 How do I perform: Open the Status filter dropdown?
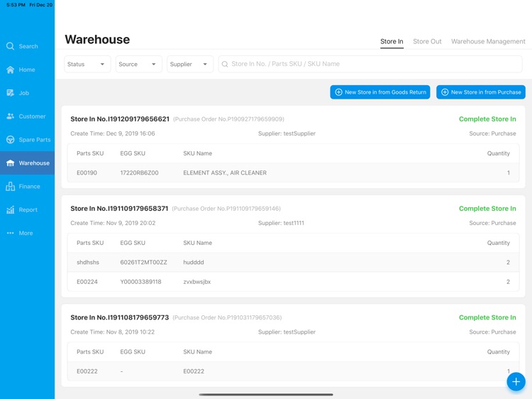(87, 64)
